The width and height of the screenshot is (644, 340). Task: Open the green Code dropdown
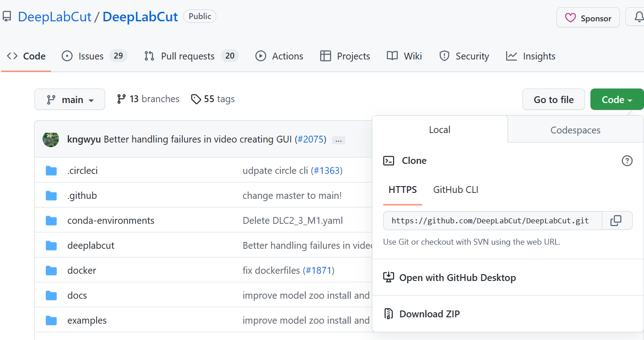[617, 99]
